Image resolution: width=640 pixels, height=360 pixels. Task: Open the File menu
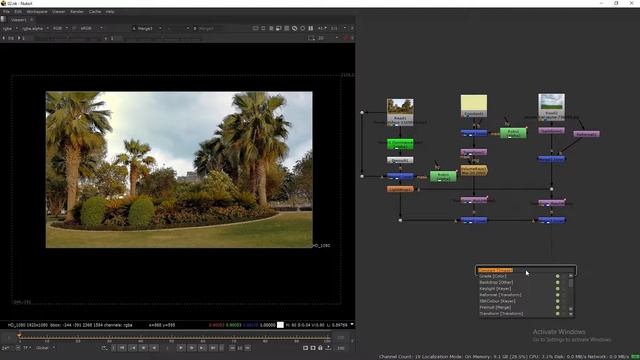[x=7, y=12]
